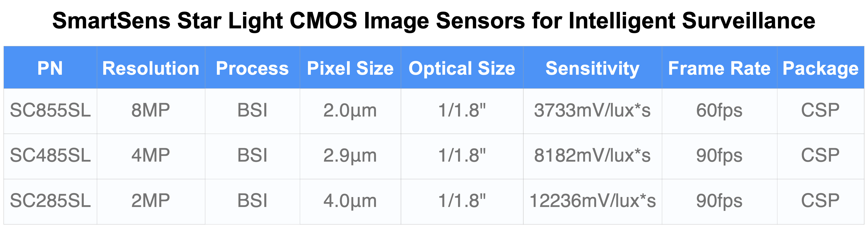
Task: Click the 12236mV/lux*s sensitivity value
Action: [x=592, y=201]
